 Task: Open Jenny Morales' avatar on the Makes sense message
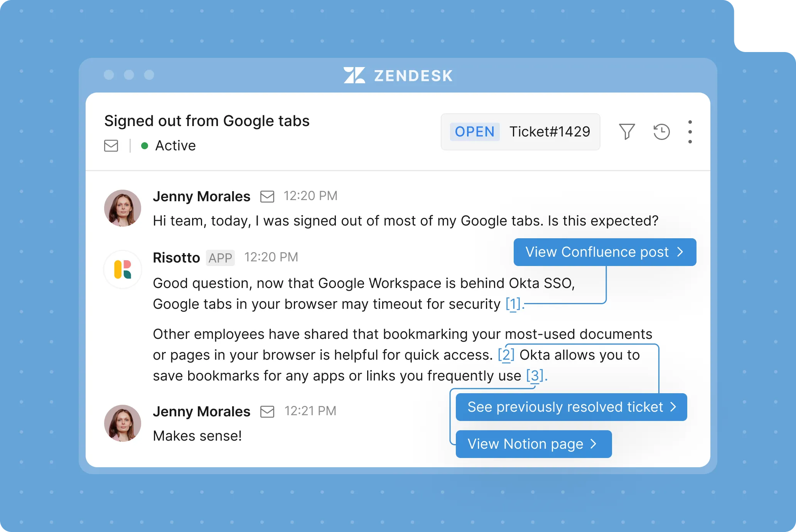pos(123,423)
